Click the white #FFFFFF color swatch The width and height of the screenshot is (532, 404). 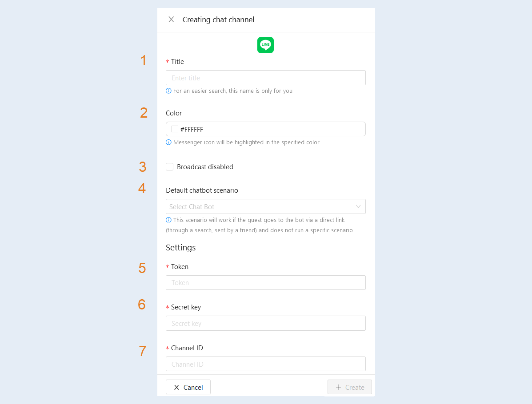[175, 129]
